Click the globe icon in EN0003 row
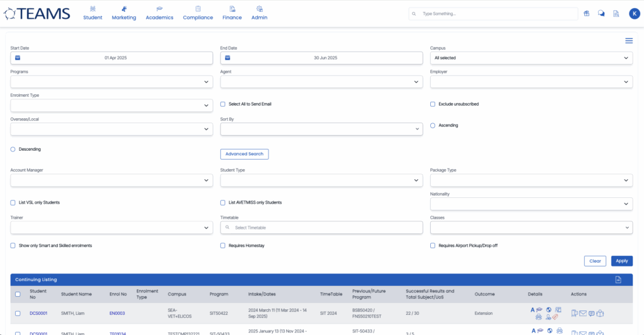644x335 pixels. pos(548,310)
